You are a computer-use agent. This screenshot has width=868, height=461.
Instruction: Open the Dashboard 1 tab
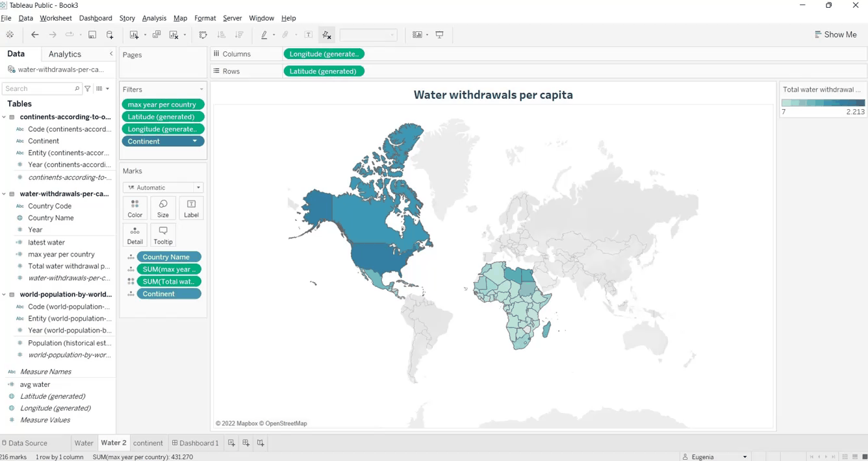(x=195, y=443)
